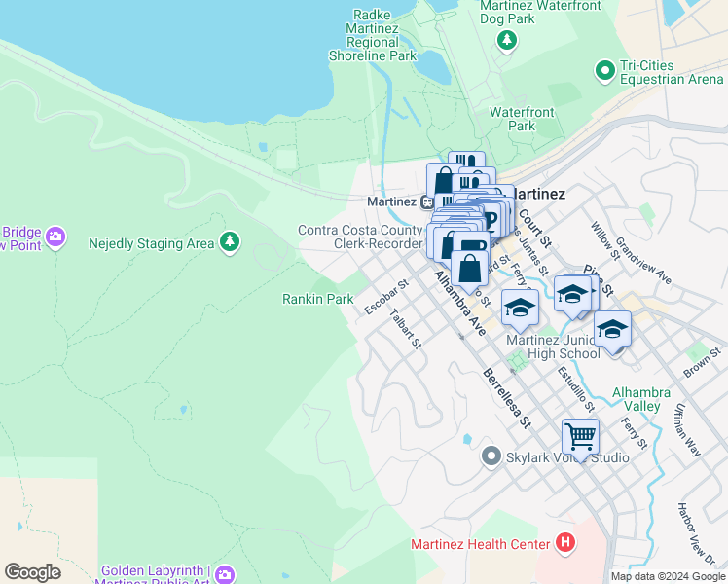The height and width of the screenshot is (584, 728).
Task: Click the Estudillo St street label
Action: coord(576,389)
